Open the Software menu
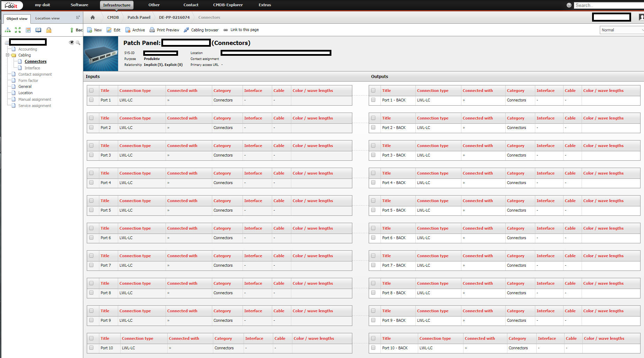This screenshot has width=644, height=358. tap(79, 5)
